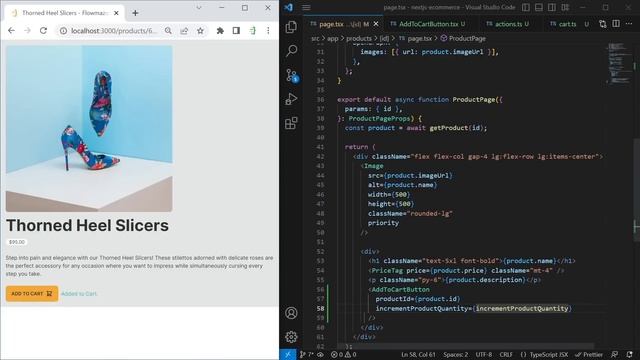Open the Chrome three-dot menu
The width and height of the screenshot is (640, 360).
pos(268,31)
